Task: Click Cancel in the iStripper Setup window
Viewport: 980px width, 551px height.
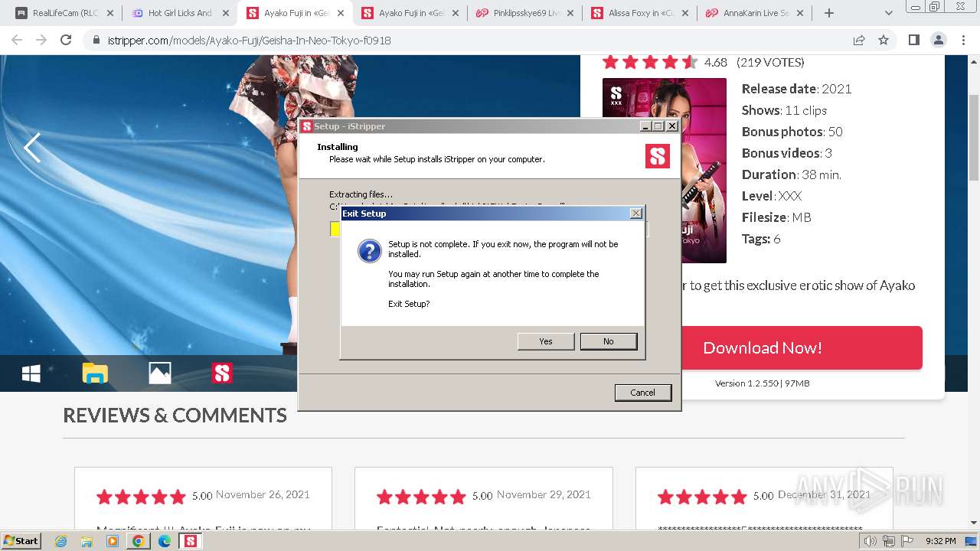Action: (643, 393)
